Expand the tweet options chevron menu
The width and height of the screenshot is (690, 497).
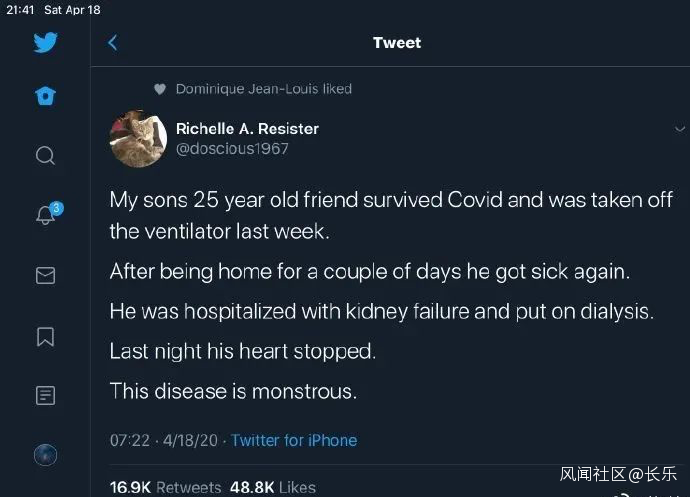679,129
